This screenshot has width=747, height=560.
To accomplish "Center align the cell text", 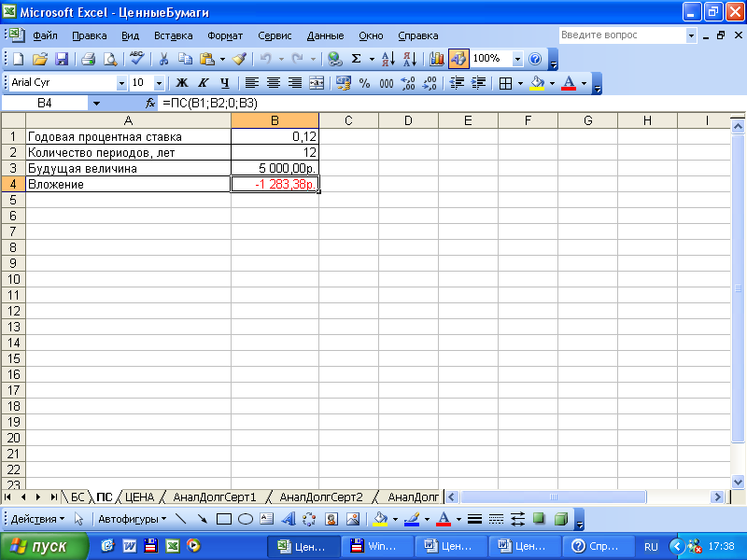I will tap(274, 83).
